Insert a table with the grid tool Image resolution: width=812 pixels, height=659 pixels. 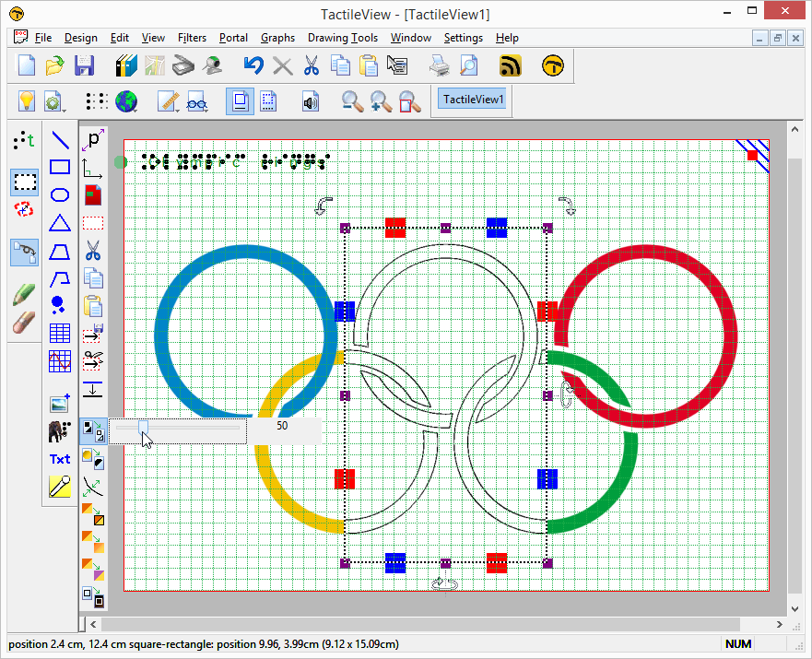[x=60, y=334]
